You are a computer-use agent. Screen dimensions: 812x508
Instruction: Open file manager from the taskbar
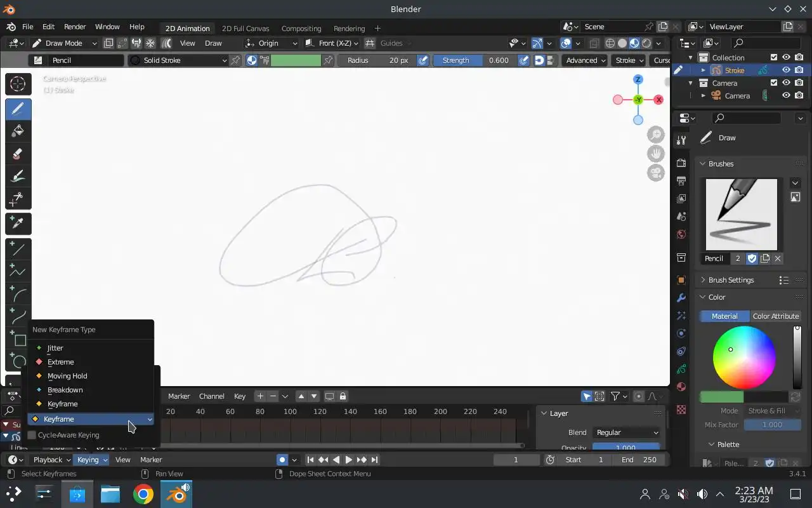110,494
